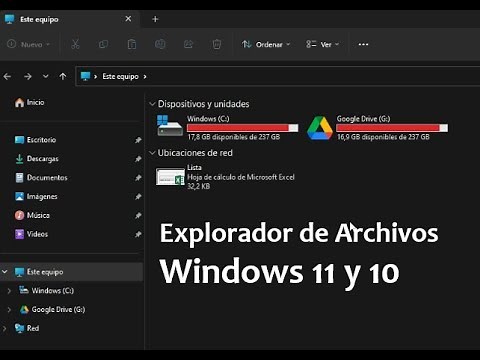
Task: Unpin Vídeos using its pin icon
Action: [x=138, y=234]
